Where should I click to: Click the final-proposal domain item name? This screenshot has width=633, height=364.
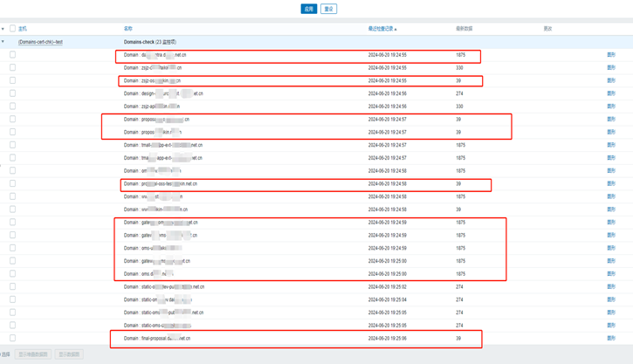tap(157, 338)
